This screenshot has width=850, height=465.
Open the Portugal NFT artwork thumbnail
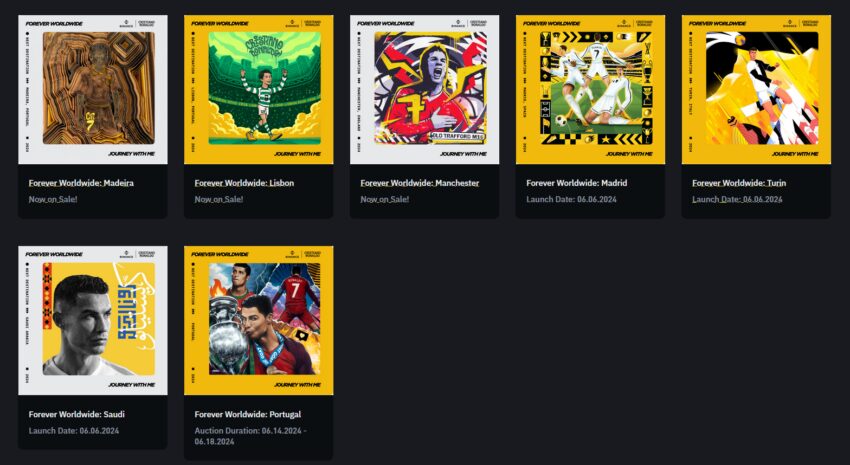(259, 321)
